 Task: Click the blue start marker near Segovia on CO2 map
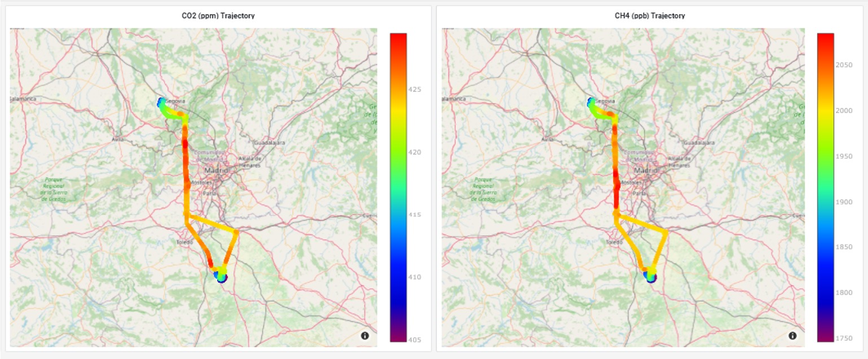click(x=161, y=103)
